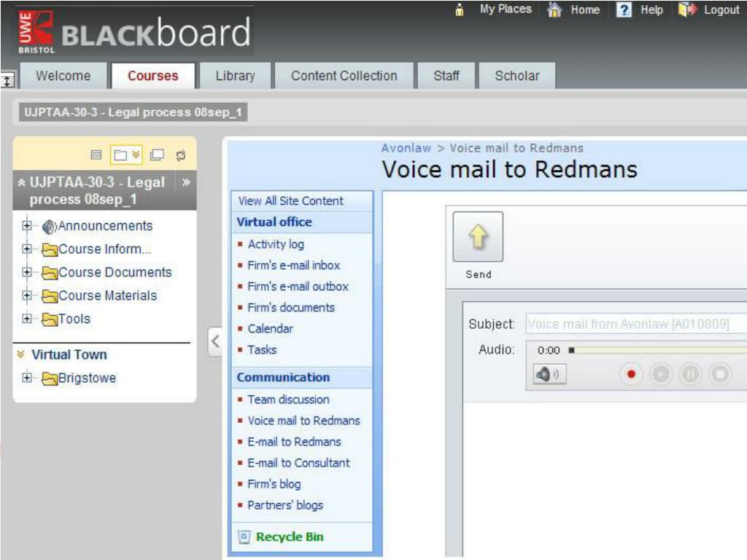Click the list view icon in course menu
Image resolution: width=747 pixels, height=560 pixels.
[96, 155]
